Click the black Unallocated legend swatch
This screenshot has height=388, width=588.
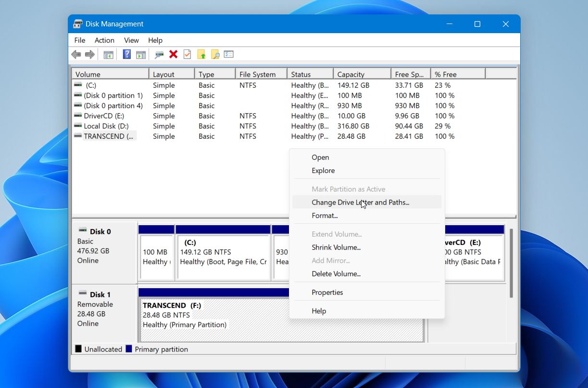(78, 349)
